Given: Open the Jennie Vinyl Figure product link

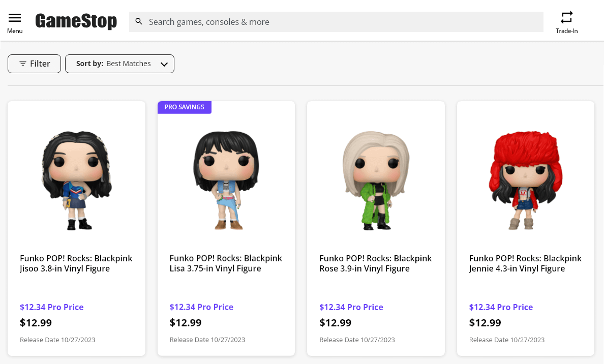Looking at the screenshot, I should 525,263.
